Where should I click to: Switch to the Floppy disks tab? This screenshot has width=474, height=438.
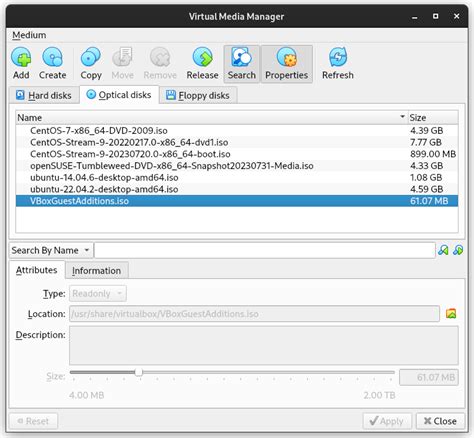[x=198, y=95]
